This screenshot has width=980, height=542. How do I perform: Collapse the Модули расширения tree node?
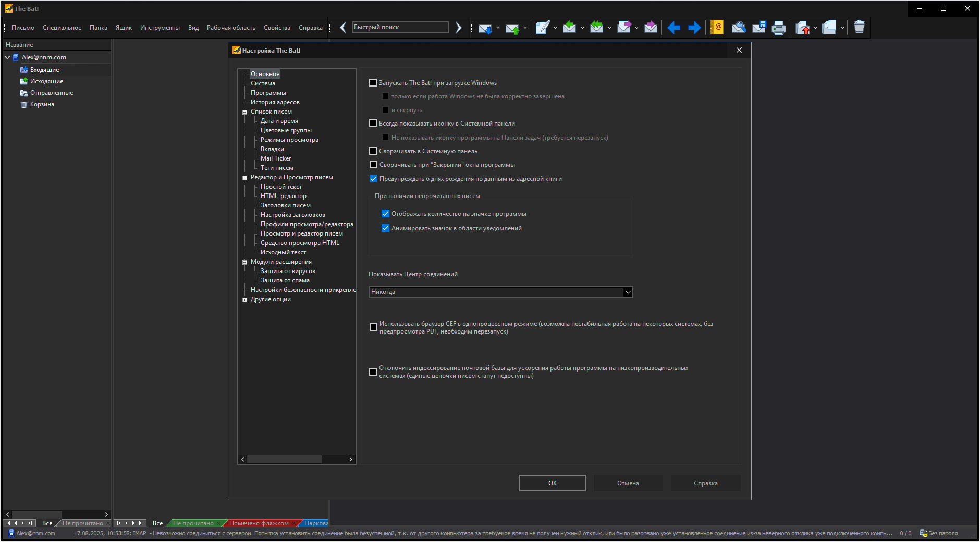(244, 262)
